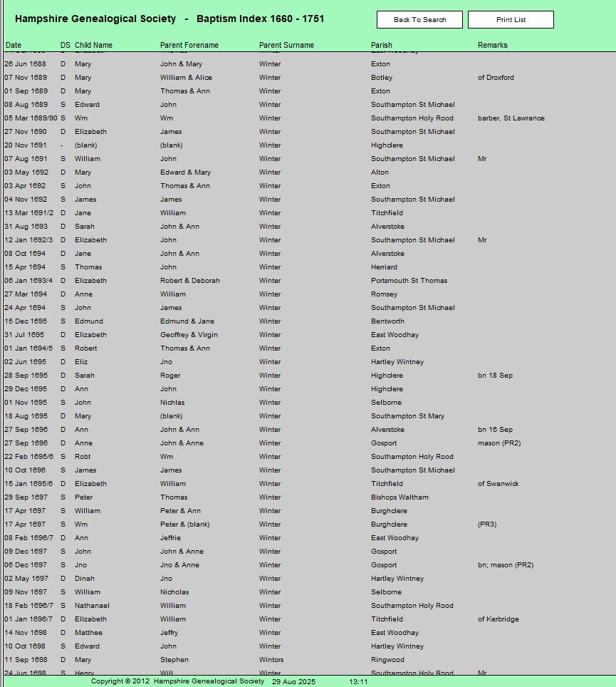
Task: Select the 'barber, St Lawrance' remark entry
Action: click(x=511, y=118)
